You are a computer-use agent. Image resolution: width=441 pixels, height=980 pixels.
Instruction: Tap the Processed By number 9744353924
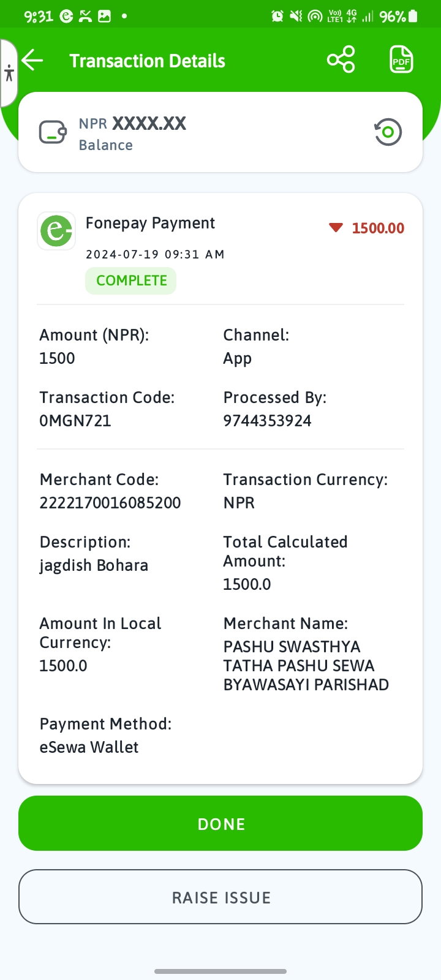(267, 421)
